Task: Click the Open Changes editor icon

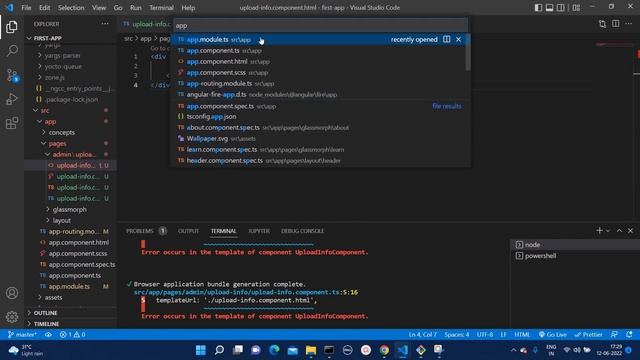Action: pos(602,24)
